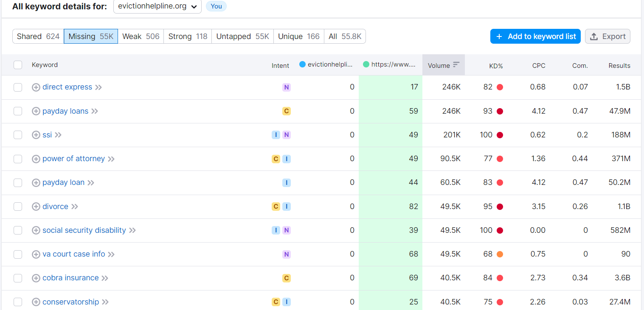Switch to the Untapped 55K tab
The height and width of the screenshot is (310, 644).
click(x=243, y=36)
